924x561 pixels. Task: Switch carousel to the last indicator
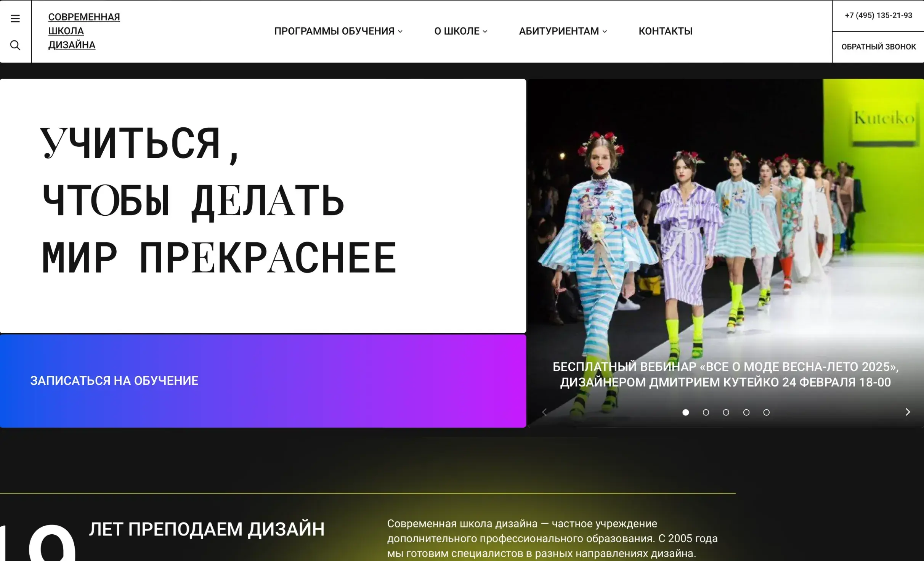click(x=767, y=412)
